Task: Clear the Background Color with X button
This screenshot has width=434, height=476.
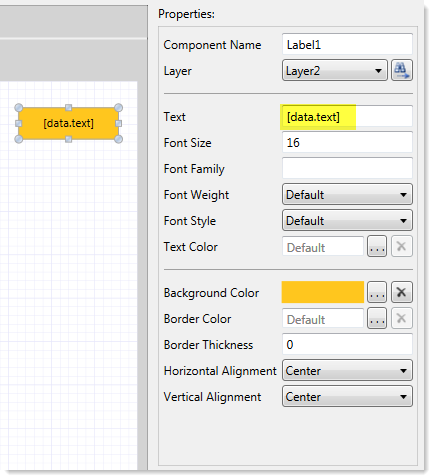Action: click(402, 292)
